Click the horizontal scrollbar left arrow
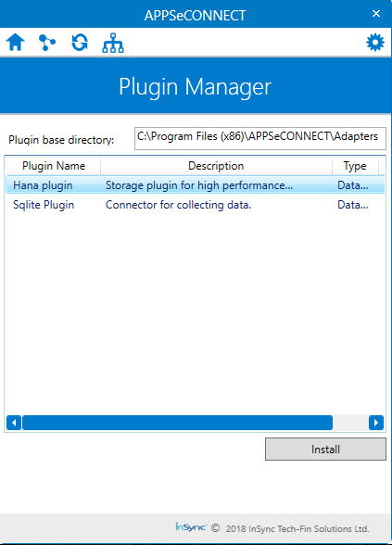This screenshot has width=392, height=545. (14, 423)
